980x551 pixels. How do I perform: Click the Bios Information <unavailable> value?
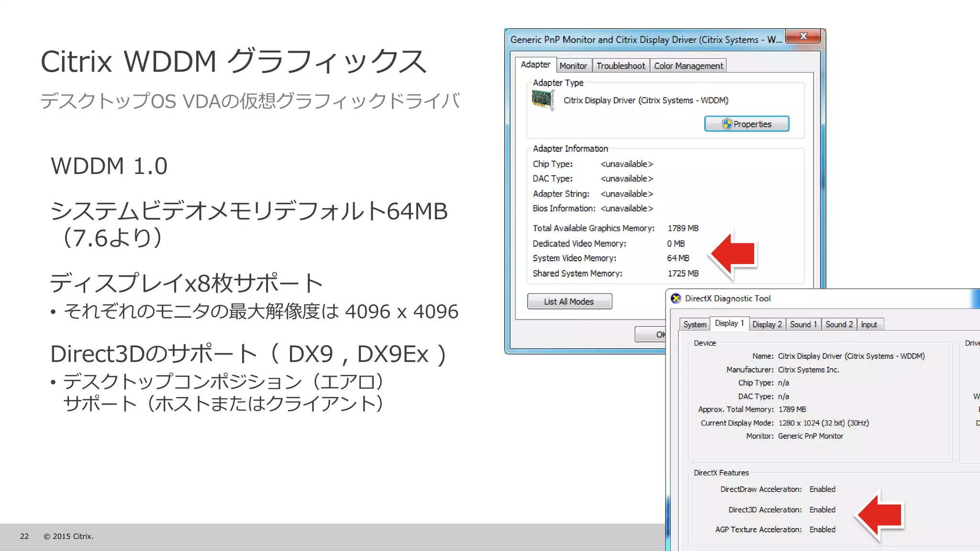point(626,209)
